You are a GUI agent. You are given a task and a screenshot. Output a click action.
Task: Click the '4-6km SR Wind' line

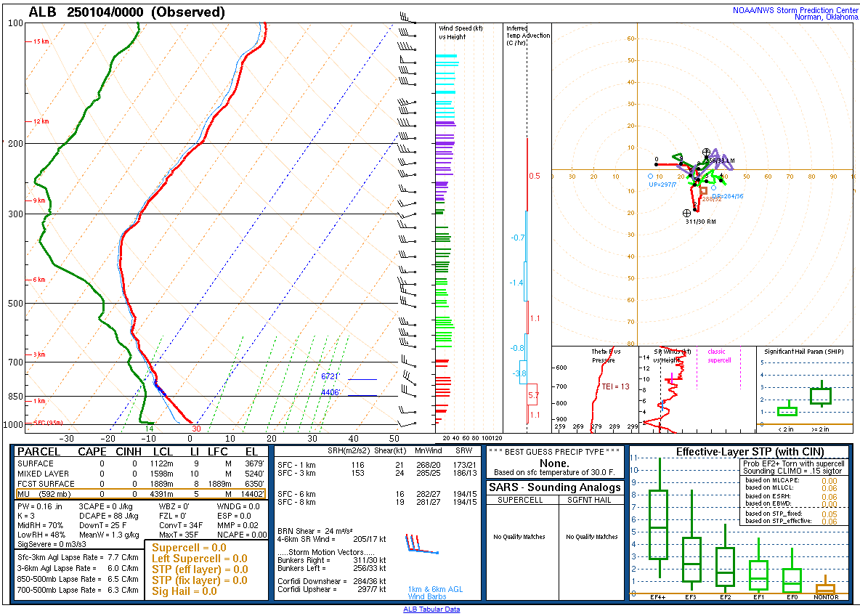332,539
